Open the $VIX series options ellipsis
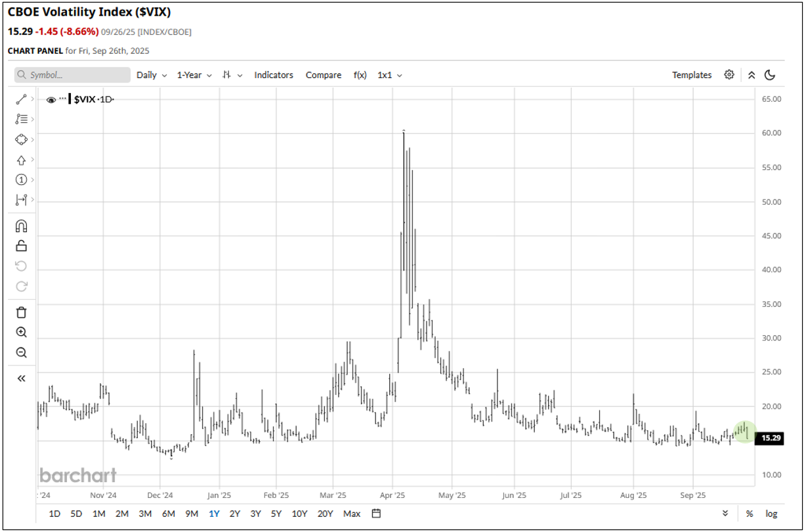The height and width of the screenshot is (532, 804). (x=63, y=99)
